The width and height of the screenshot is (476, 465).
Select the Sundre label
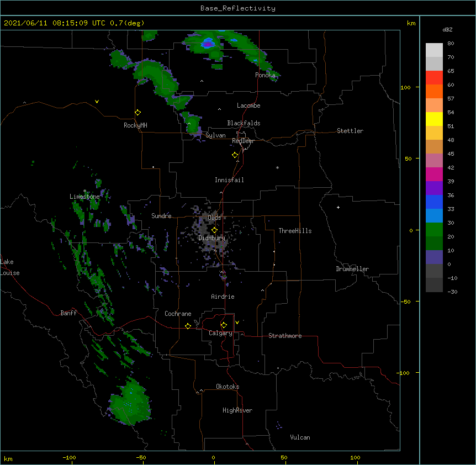click(x=161, y=216)
